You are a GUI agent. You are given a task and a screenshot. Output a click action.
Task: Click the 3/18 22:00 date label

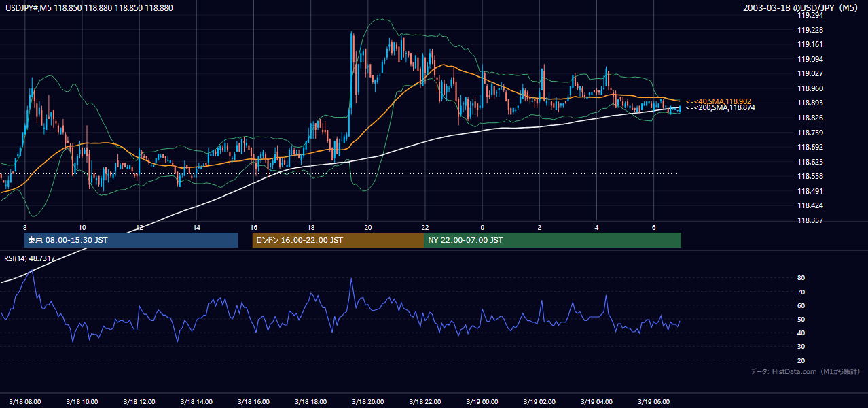point(425,401)
